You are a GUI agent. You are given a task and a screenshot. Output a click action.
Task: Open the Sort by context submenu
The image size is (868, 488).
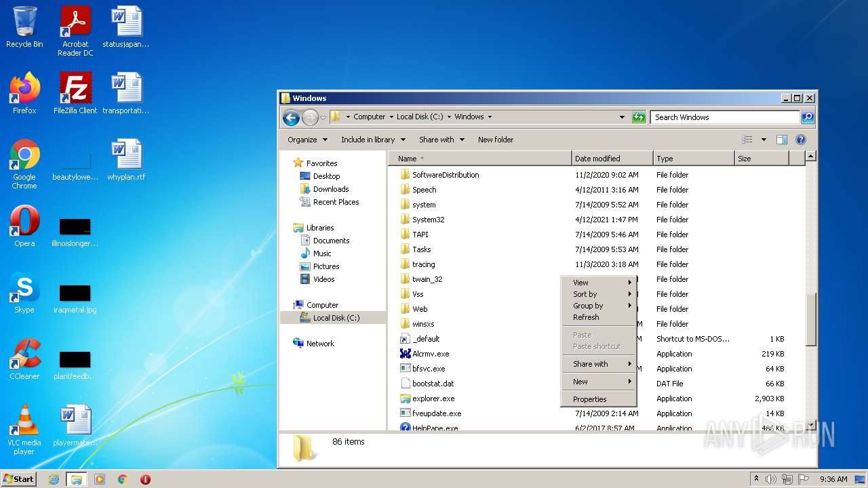click(598, 294)
